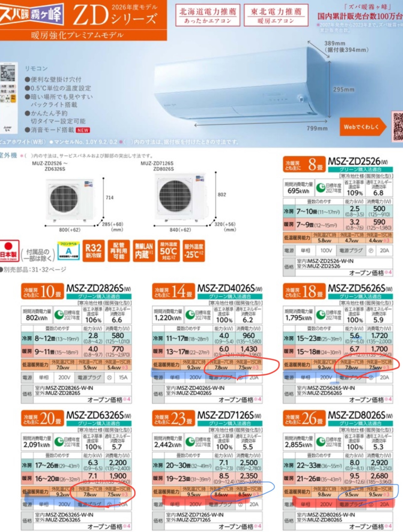Click the 695kWh annual consumption value
This screenshot has height=532, width=403.
tap(298, 191)
